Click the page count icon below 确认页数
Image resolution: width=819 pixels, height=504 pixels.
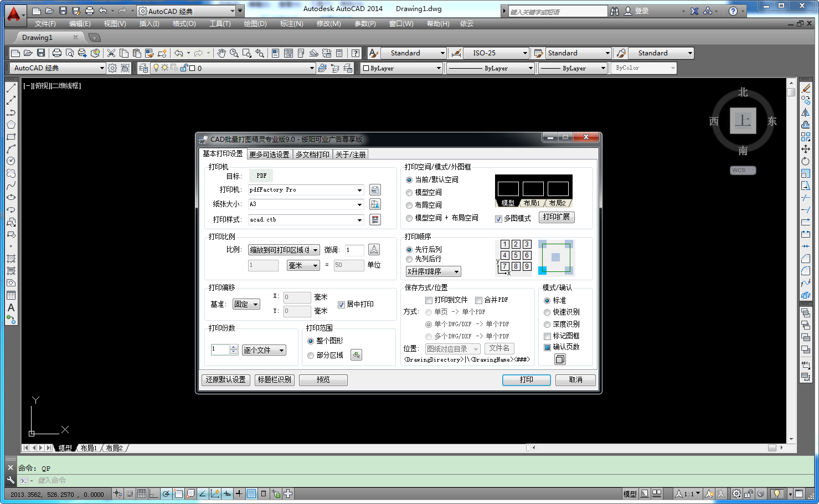tap(560, 359)
